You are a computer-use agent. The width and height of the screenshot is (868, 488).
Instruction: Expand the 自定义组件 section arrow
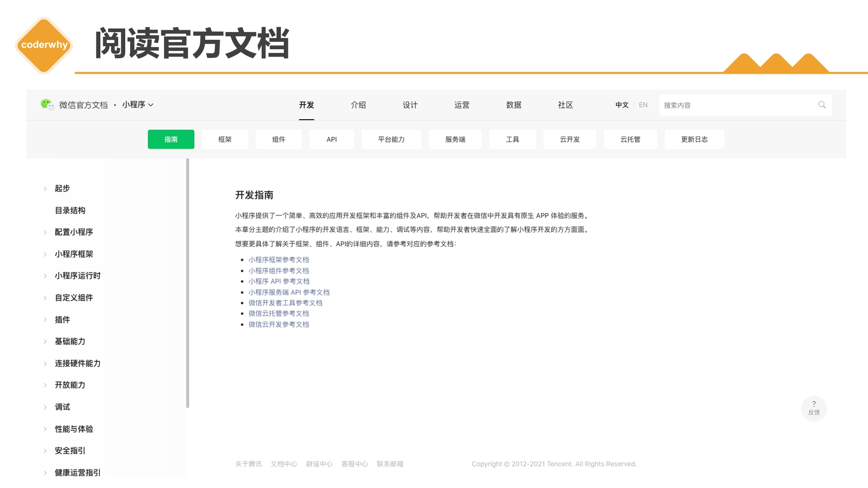(x=45, y=298)
